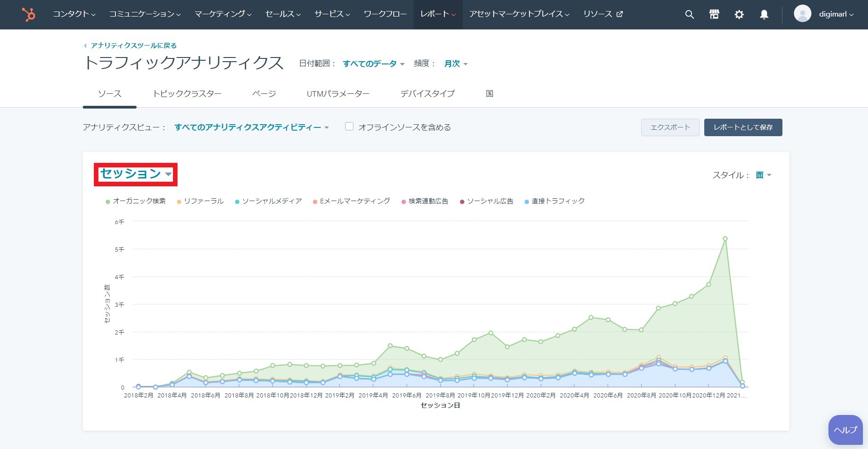Click the organic search peak data point
The height and width of the screenshot is (449, 868).
click(725, 239)
